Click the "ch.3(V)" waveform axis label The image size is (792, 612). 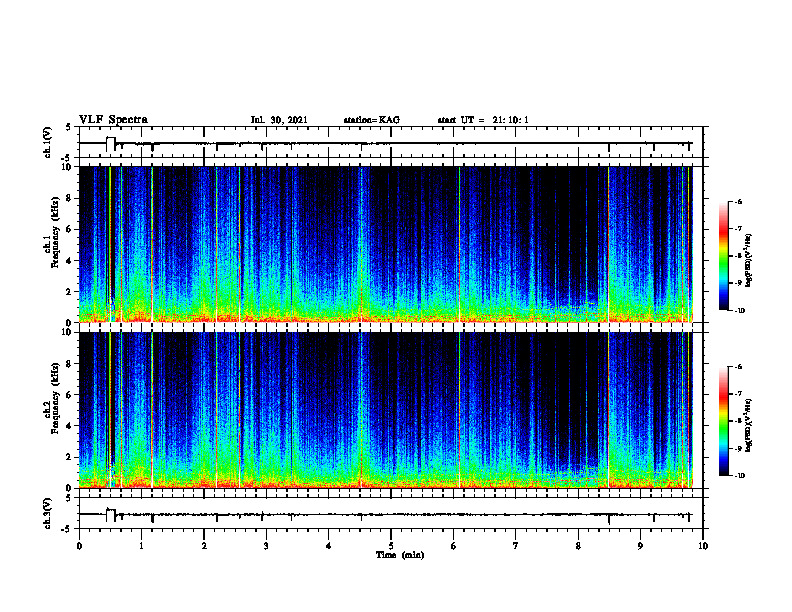pyautogui.click(x=47, y=513)
